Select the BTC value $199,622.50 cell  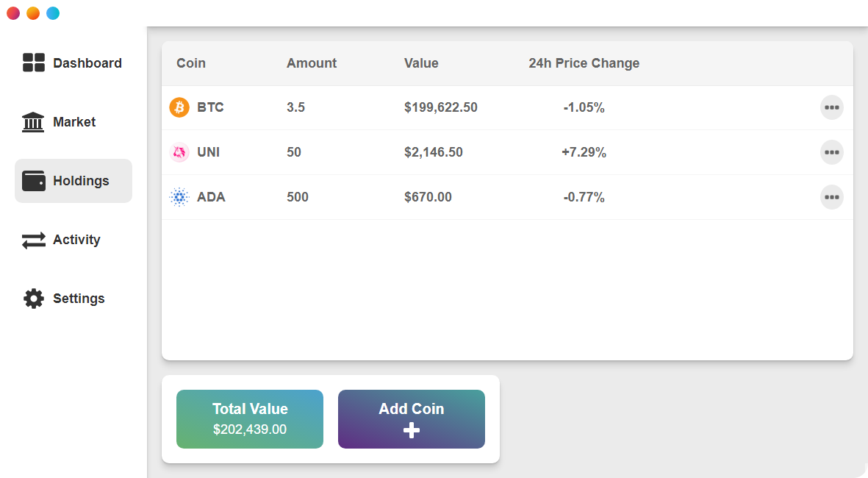point(440,107)
